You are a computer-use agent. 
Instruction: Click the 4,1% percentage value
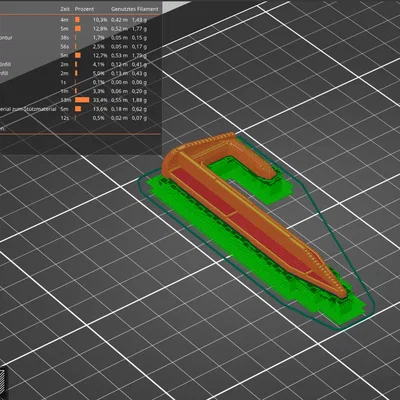pyautogui.click(x=99, y=64)
